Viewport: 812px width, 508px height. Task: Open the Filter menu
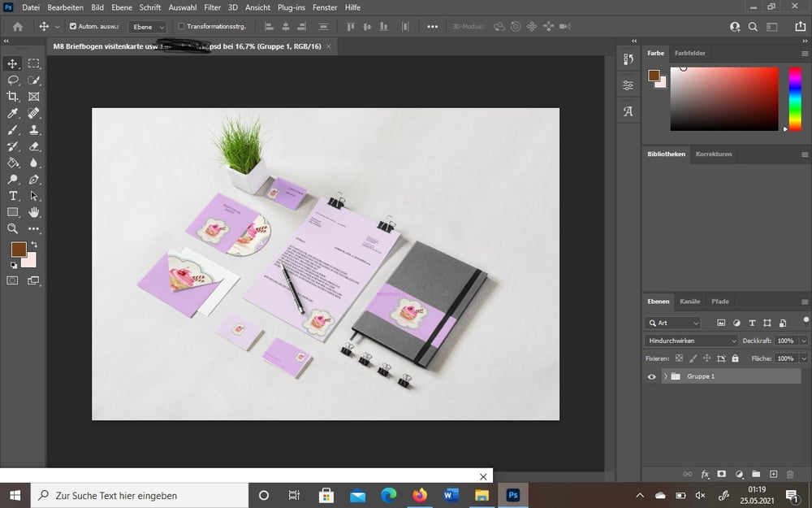coord(212,7)
